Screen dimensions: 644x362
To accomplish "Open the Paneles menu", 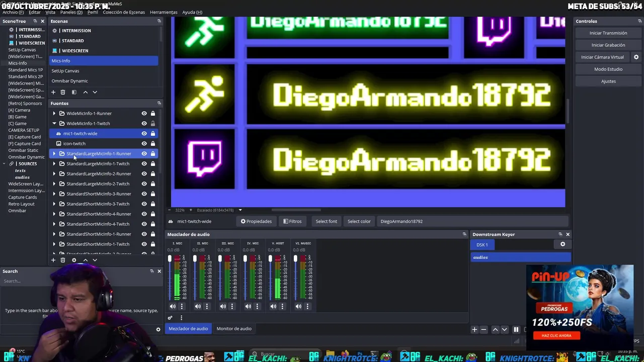I will tap(71, 12).
